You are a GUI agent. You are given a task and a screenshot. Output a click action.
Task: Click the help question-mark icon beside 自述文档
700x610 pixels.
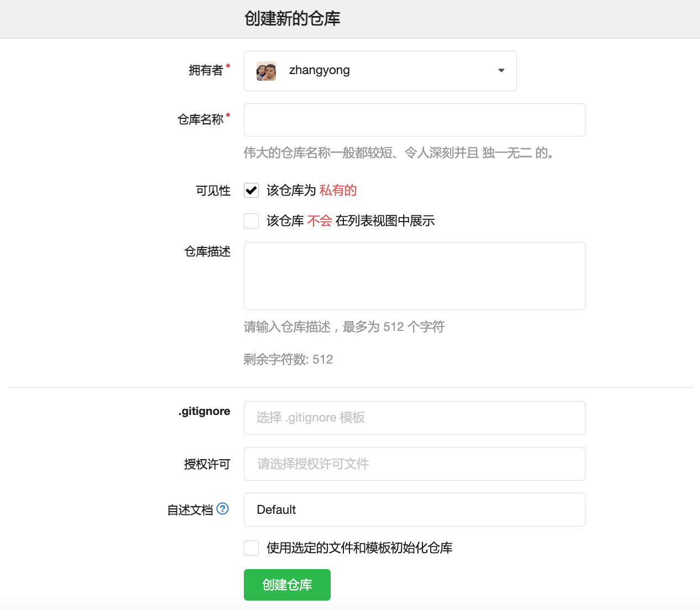(x=223, y=509)
